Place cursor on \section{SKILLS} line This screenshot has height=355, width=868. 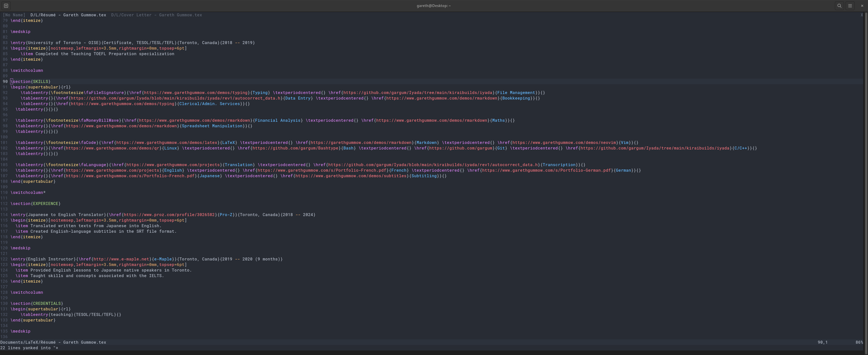31,82
